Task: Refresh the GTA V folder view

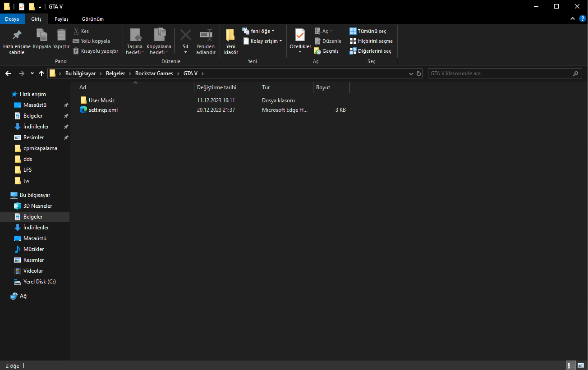Action: click(x=419, y=73)
